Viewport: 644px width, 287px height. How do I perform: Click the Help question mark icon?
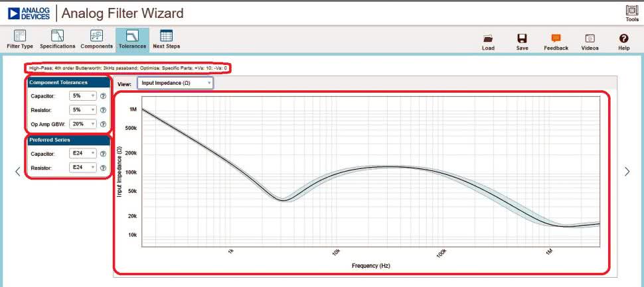[x=623, y=39]
